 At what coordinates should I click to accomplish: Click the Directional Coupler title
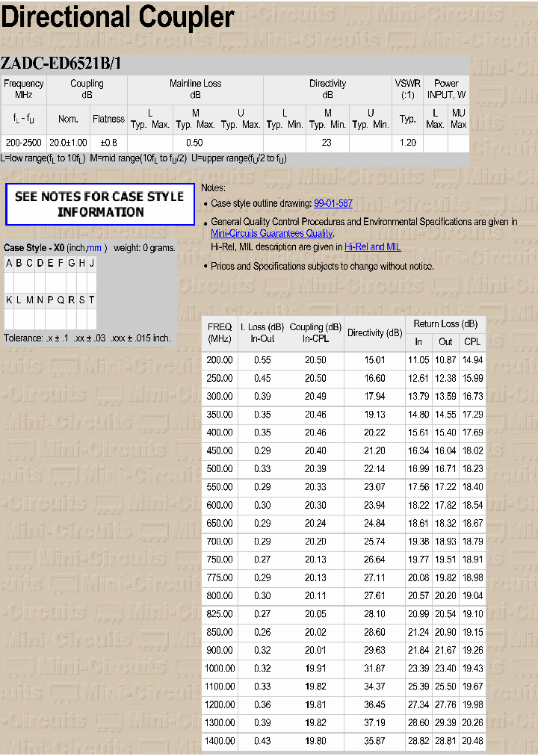117,17
